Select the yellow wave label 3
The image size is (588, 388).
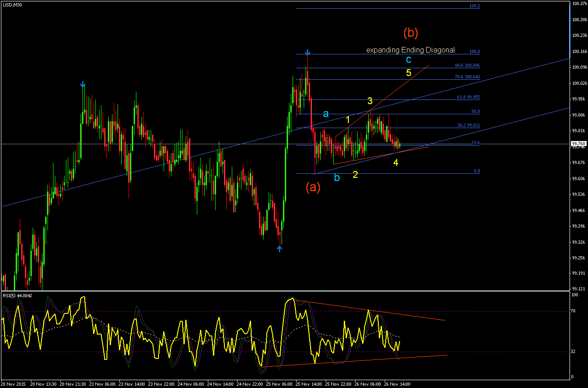370,101
